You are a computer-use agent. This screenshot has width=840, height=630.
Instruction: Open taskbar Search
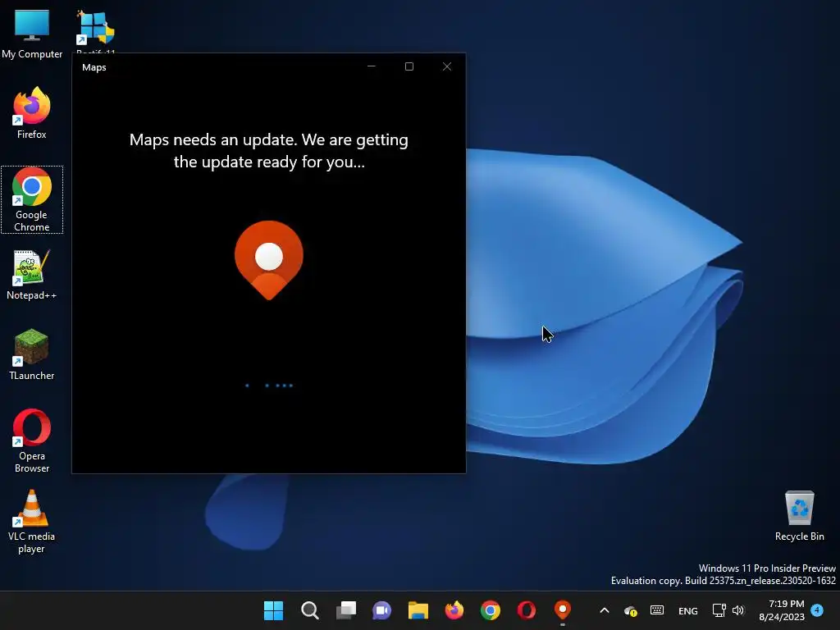click(309, 610)
